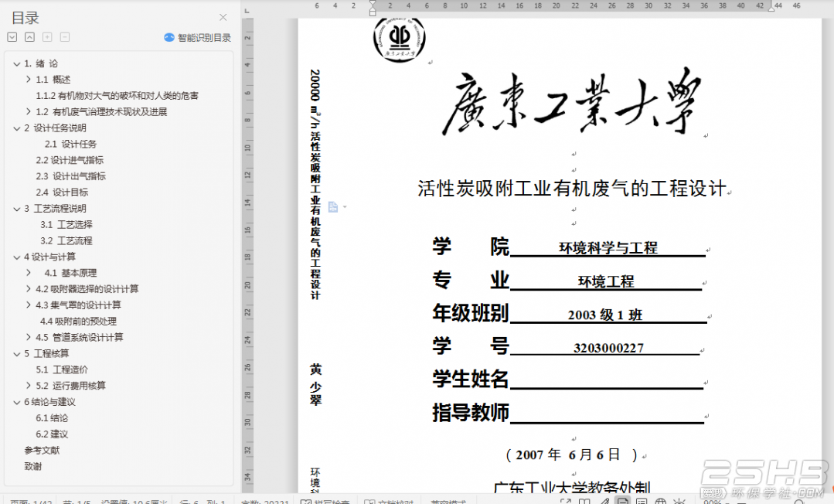Collapse the '5 工程核算' chevron

pos(16,354)
